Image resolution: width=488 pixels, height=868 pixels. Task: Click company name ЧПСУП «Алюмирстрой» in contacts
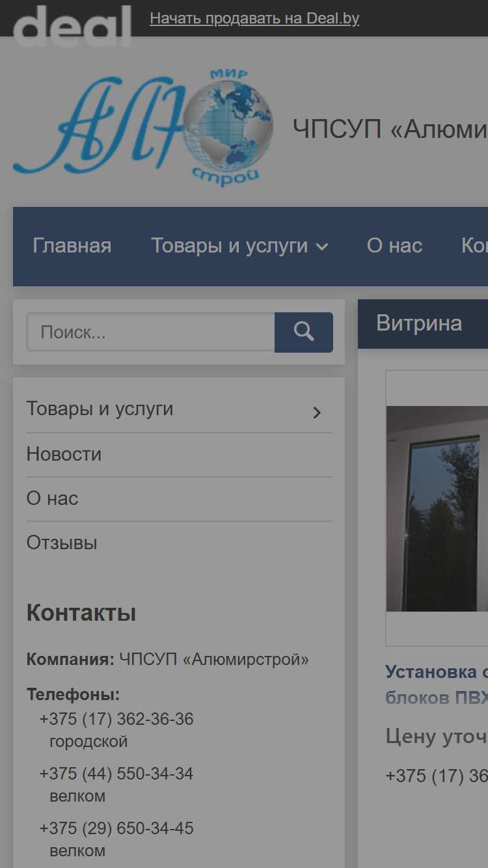[214, 660]
